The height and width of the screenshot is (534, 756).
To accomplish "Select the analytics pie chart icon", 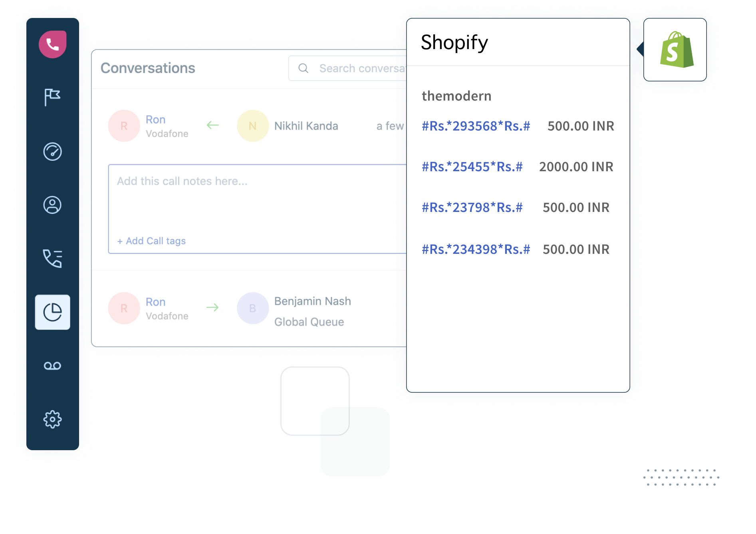I will tap(52, 312).
